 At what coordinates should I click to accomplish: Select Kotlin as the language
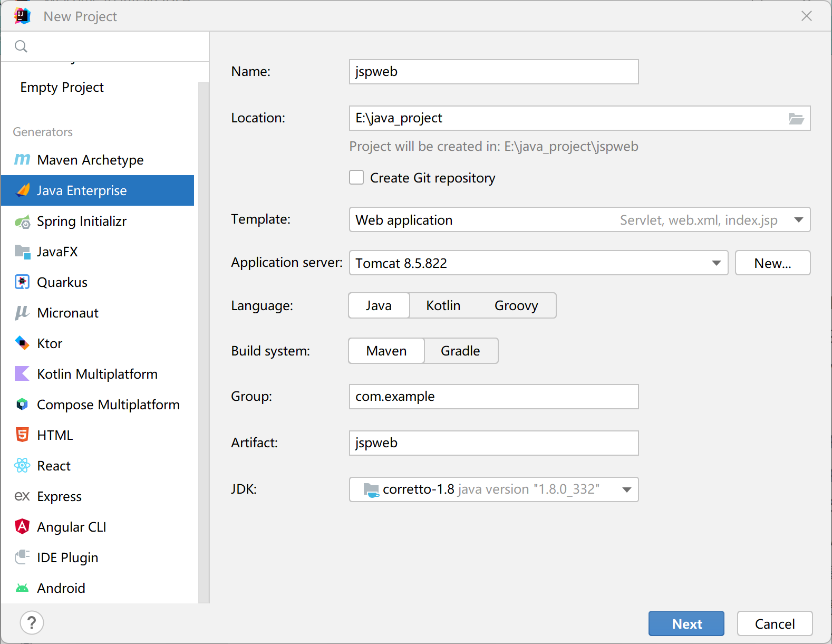pyautogui.click(x=443, y=305)
